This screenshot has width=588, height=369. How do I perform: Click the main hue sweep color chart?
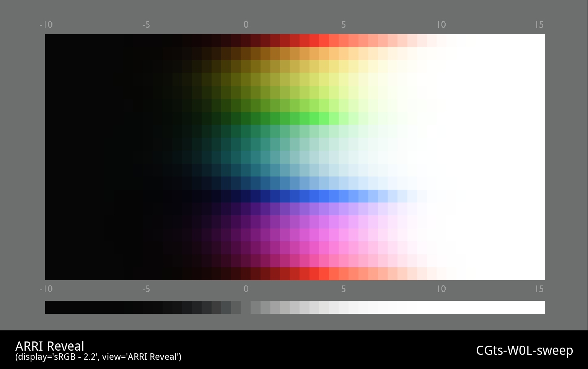(295, 157)
